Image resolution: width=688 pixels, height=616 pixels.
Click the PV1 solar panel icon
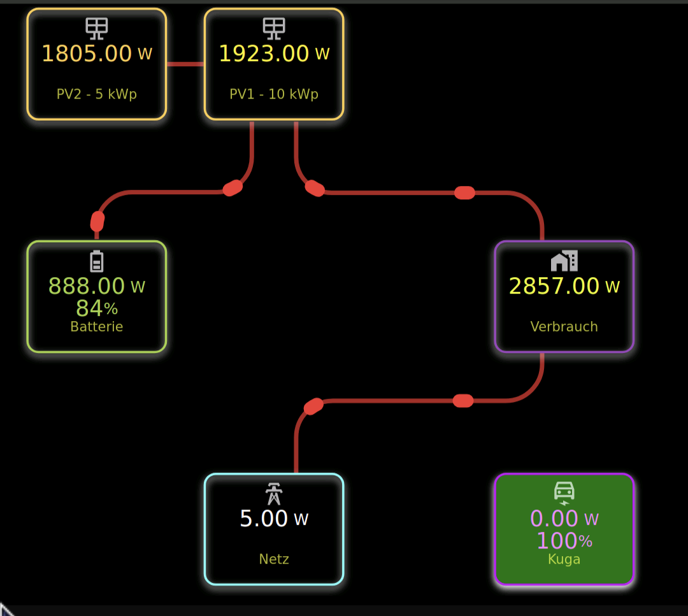[274, 27]
